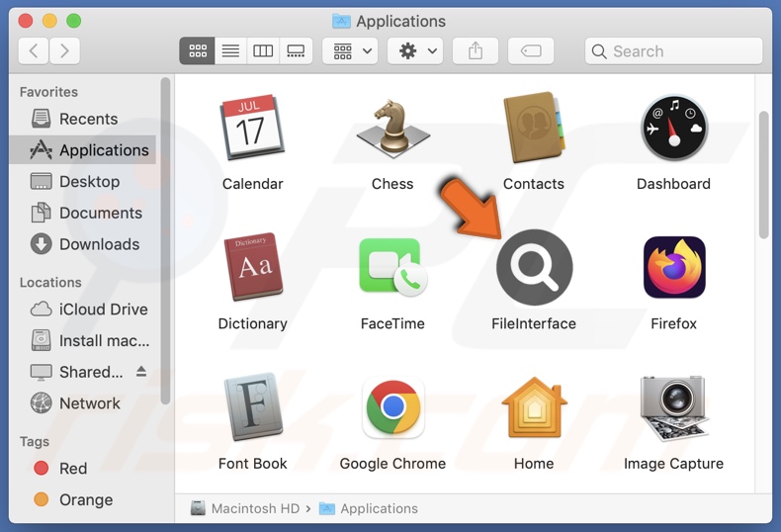Click the Favorites sidebar heading
The height and width of the screenshot is (532, 781).
point(48,92)
